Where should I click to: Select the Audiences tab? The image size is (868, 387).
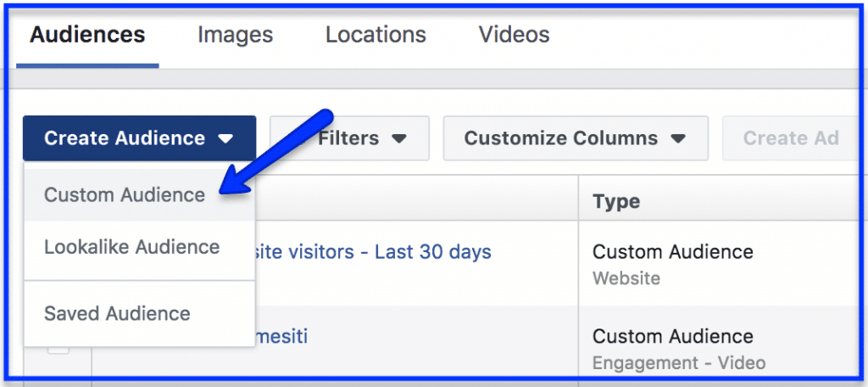pos(87,35)
